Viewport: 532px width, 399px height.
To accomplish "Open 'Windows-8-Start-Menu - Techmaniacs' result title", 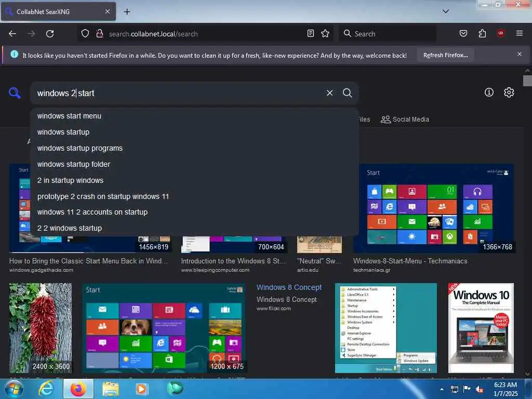I will pos(410,261).
